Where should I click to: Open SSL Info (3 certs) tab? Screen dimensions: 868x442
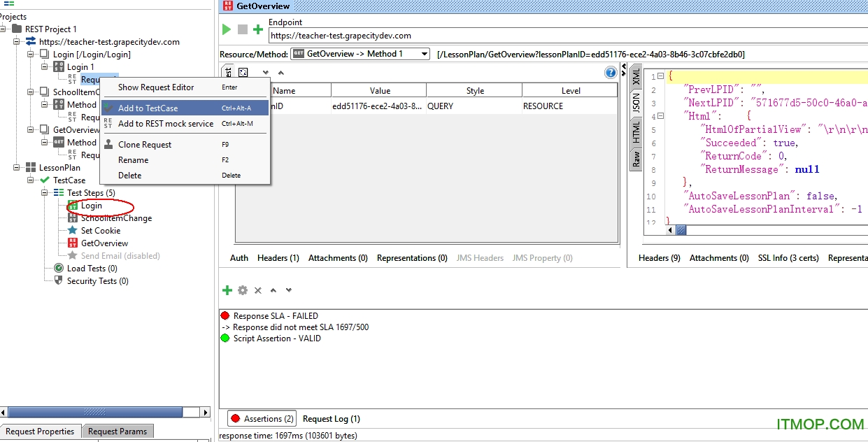788,258
